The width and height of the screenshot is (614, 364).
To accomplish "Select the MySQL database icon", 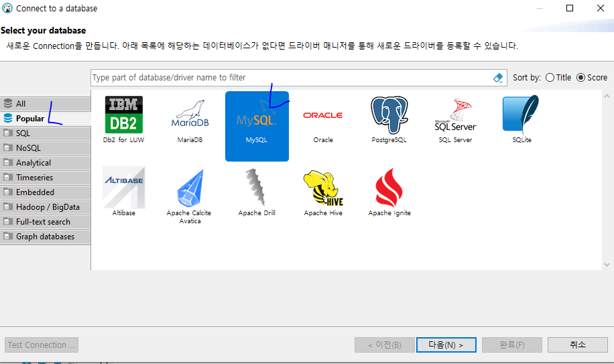I will coord(257,126).
